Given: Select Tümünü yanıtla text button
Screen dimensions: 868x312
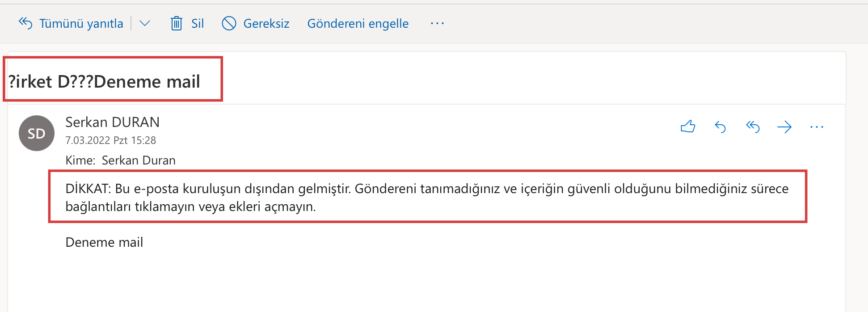Looking at the screenshot, I should tap(81, 23).
